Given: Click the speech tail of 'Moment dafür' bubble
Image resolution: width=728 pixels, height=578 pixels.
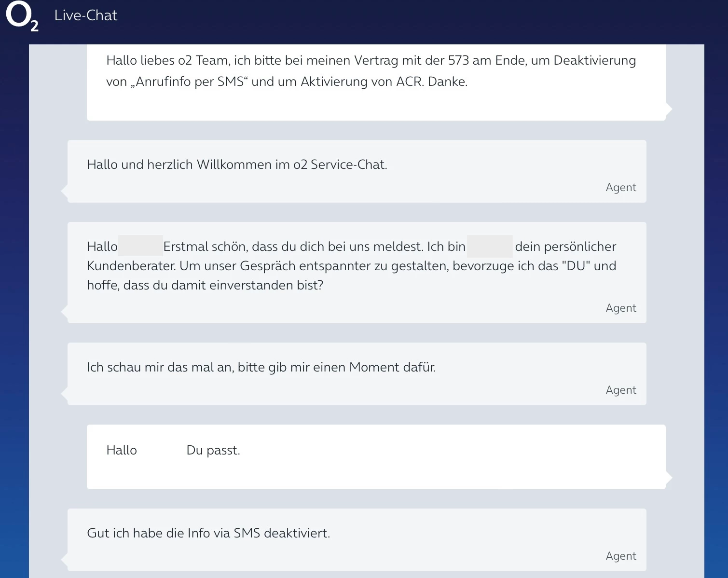Looking at the screenshot, I should tap(65, 394).
